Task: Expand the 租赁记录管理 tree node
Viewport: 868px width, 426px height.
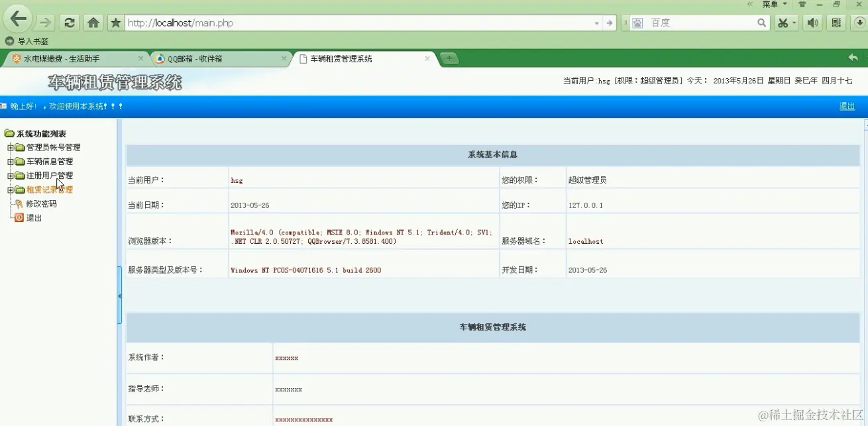Action: coord(11,189)
